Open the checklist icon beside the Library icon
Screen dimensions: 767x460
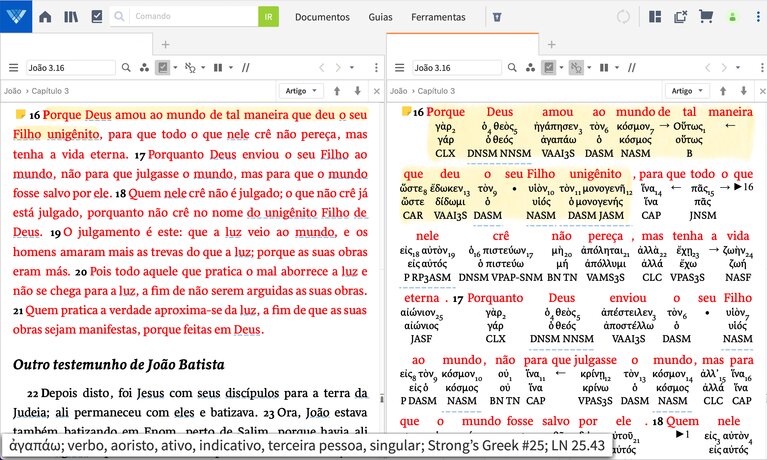(x=97, y=17)
